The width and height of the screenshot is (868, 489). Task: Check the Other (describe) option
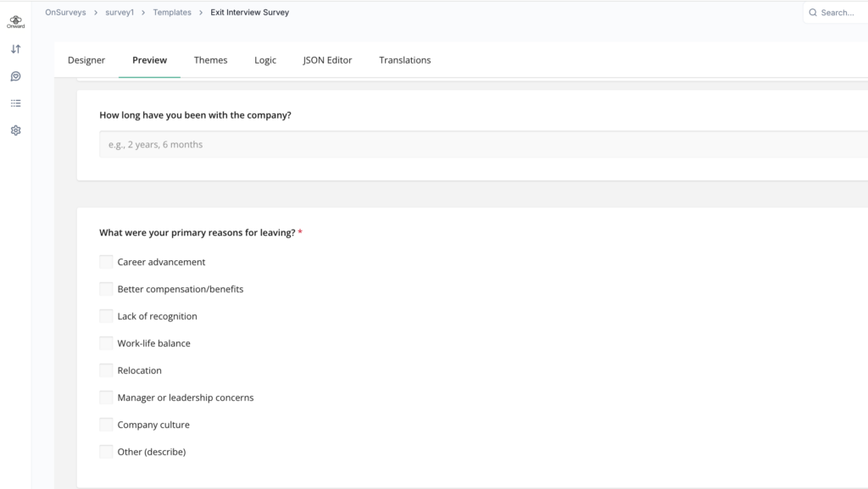tap(106, 452)
